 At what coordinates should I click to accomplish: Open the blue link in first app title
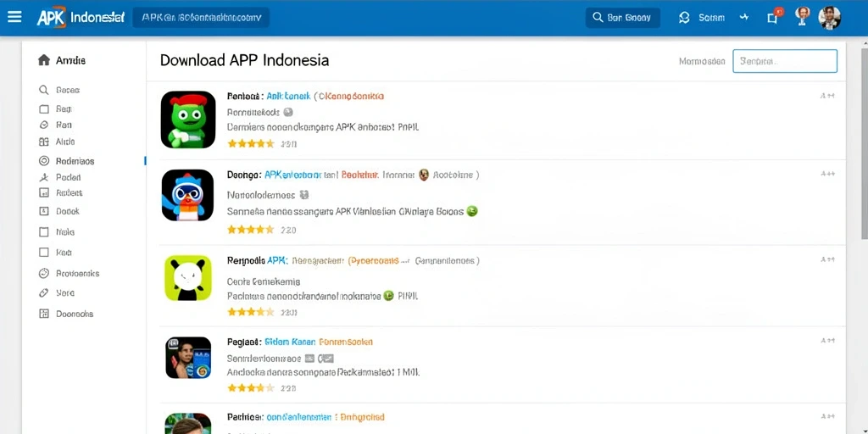tap(288, 97)
